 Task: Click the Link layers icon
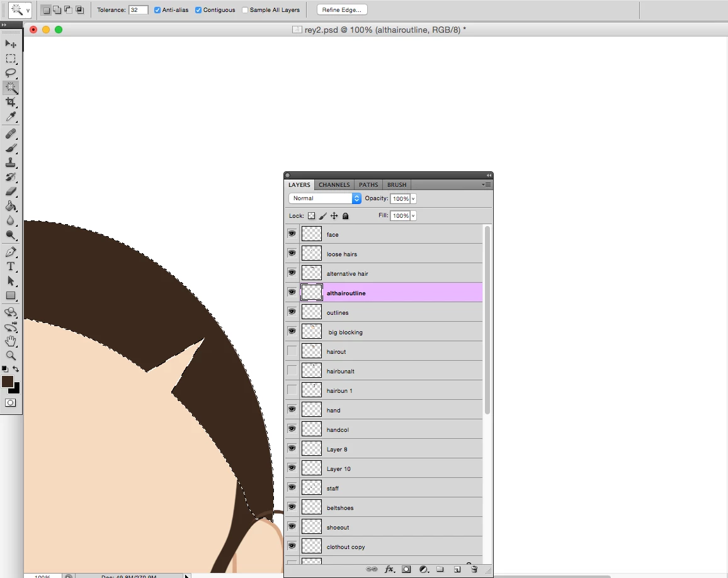pos(372,569)
